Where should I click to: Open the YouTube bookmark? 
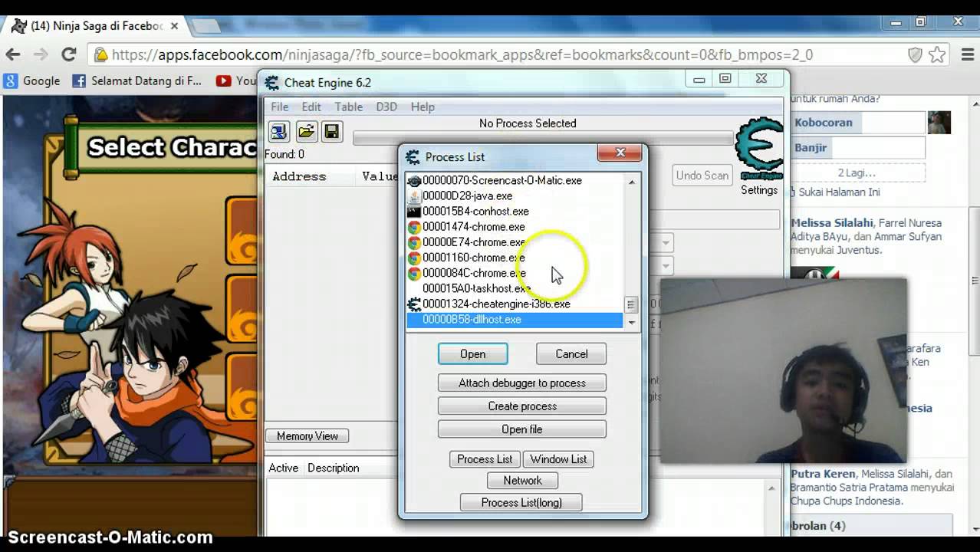point(236,80)
